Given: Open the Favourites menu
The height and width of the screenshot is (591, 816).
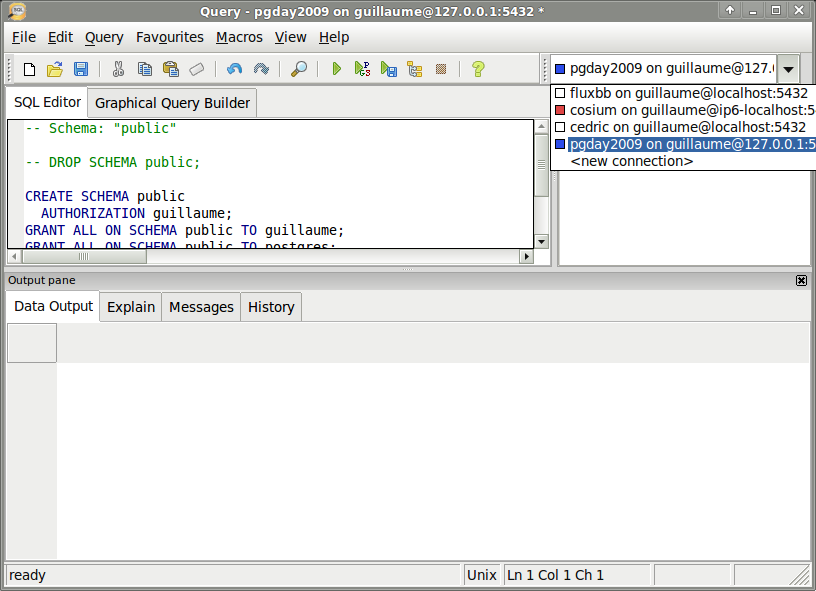Looking at the screenshot, I should pyautogui.click(x=169, y=37).
